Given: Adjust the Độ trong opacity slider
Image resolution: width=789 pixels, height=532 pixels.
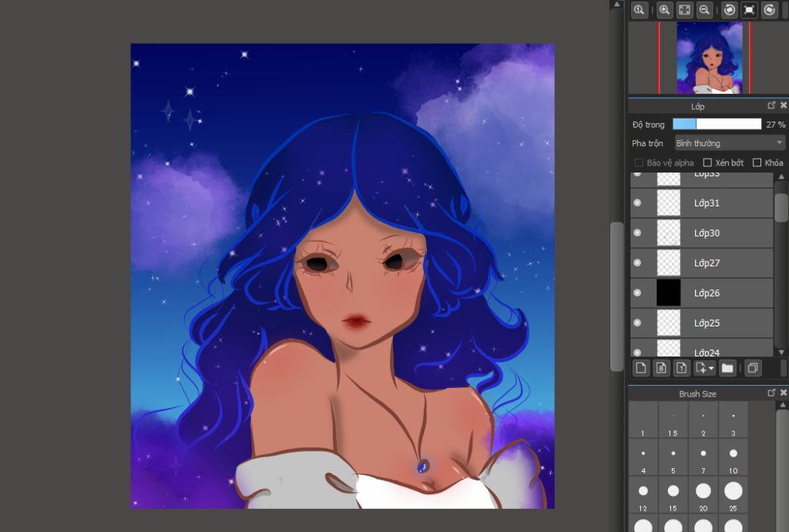Looking at the screenshot, I should click(717, 124).
